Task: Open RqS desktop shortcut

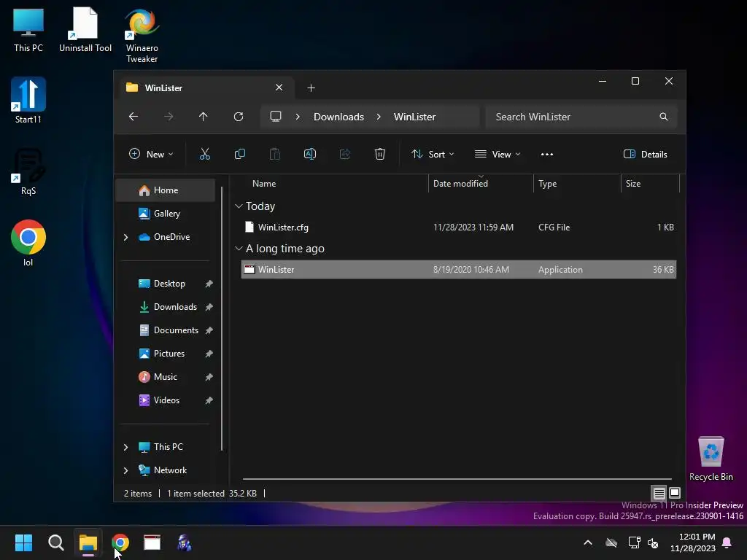Action: [28, 172]
